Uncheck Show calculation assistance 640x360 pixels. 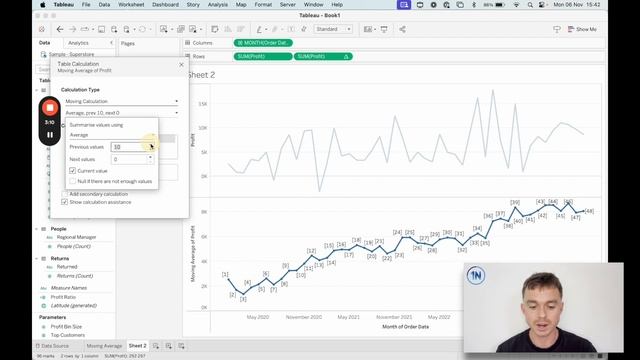tap(64, 202)
